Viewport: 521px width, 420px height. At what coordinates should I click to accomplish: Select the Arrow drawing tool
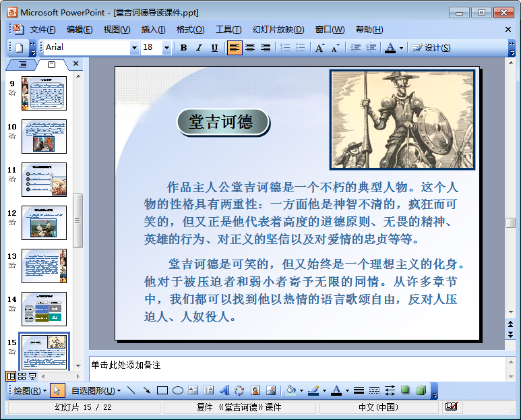(147, 390)
